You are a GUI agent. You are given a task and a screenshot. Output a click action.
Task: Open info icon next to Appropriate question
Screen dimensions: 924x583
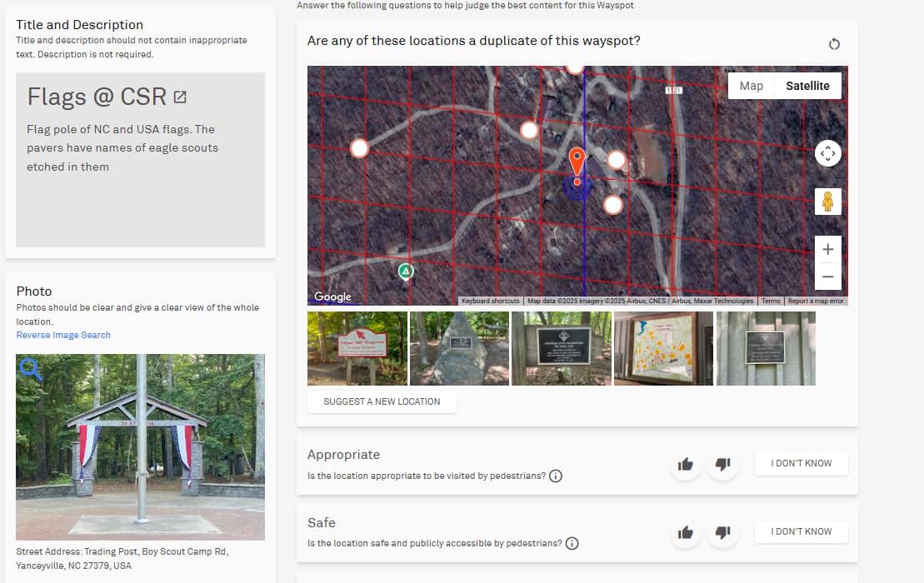click(x=556, y=476)
